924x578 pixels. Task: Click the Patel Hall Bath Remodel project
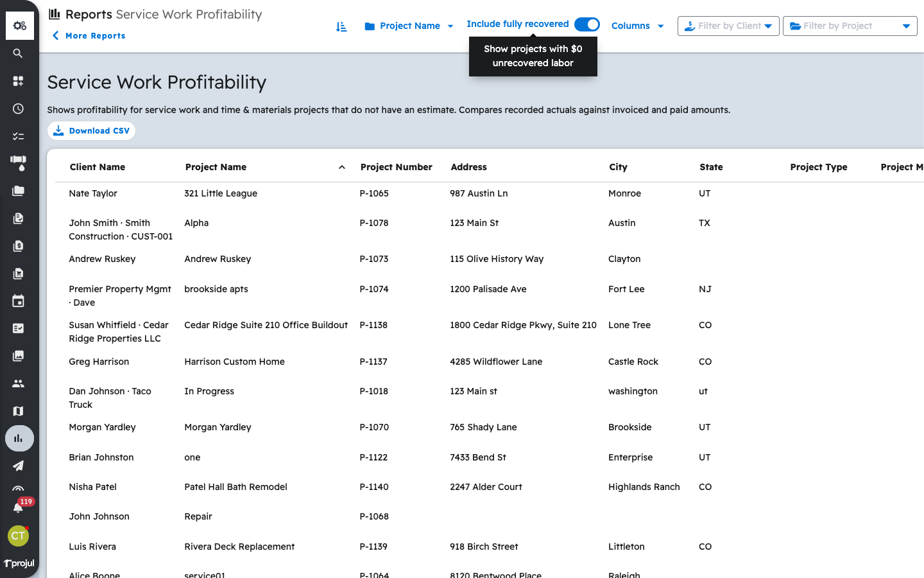point(235,487)
